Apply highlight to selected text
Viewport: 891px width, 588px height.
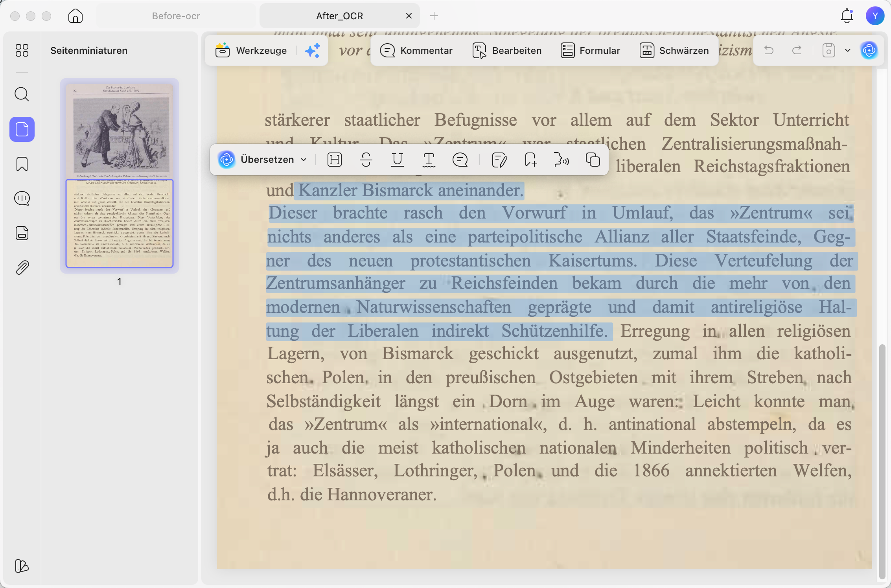(335, 160)
